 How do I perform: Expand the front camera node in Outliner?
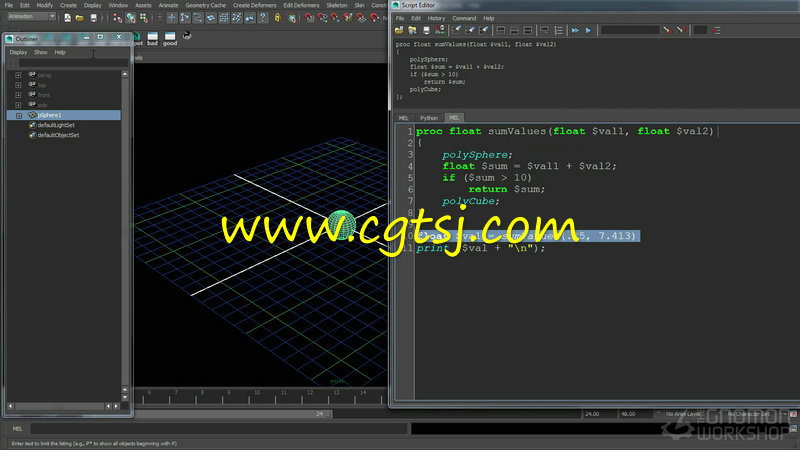pyautogui.click(x=18, y=95)
